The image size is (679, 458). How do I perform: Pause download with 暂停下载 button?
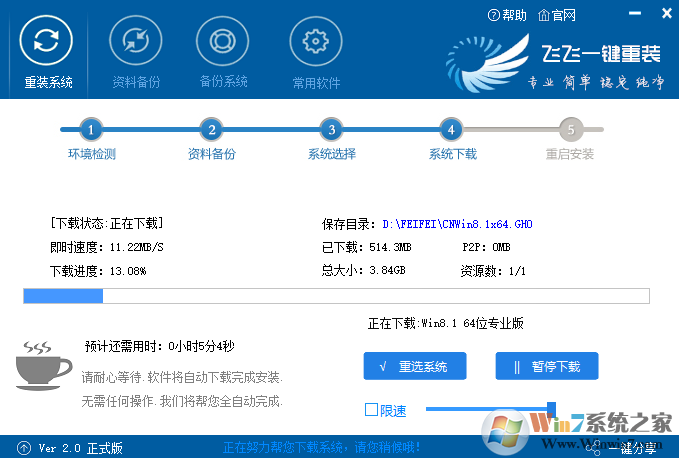(546, 366)
